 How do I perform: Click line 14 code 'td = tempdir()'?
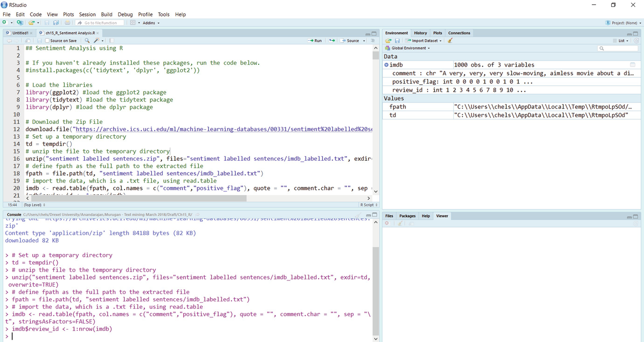click(x=49, y=144)
